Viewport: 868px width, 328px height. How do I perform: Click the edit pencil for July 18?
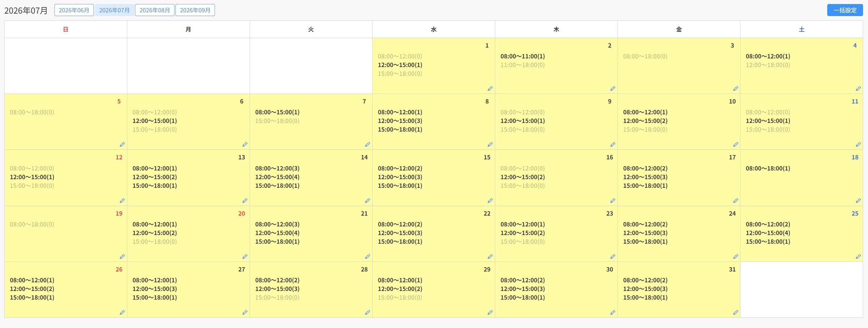tap(858, 201)
